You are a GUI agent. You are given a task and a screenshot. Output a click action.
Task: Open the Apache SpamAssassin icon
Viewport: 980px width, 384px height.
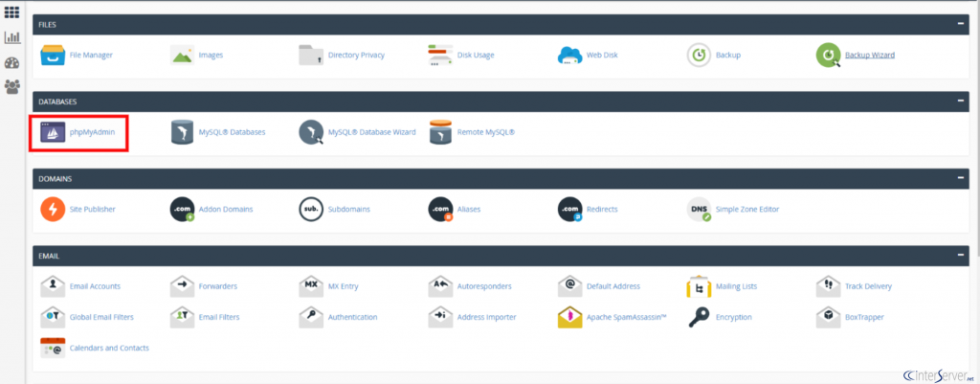point(570,317)
